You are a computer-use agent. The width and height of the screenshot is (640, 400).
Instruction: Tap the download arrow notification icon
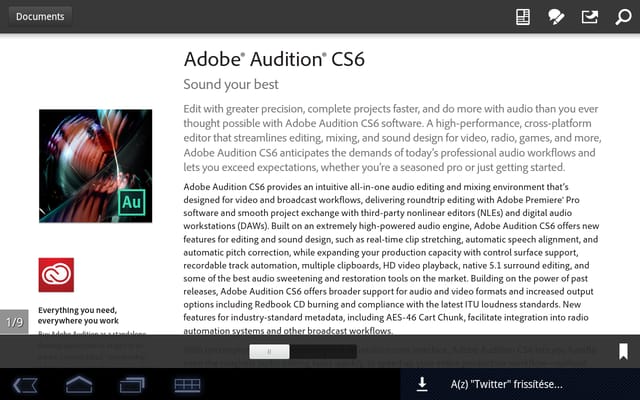tap(422, 384)
